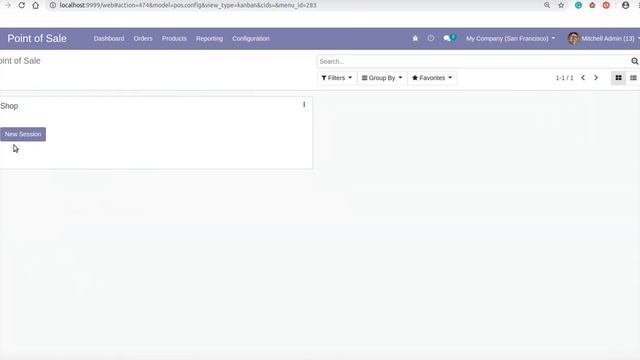
Task: Expand the Filters dropdown
Action: click(x=336, y=78)
